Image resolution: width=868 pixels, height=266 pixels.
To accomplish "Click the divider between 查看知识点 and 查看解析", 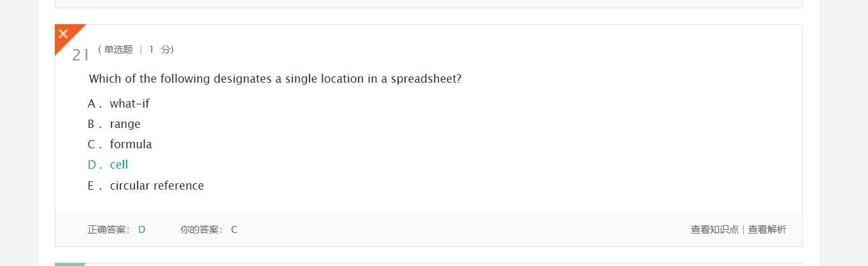I will pyautogui.click(x=744, y=230).
